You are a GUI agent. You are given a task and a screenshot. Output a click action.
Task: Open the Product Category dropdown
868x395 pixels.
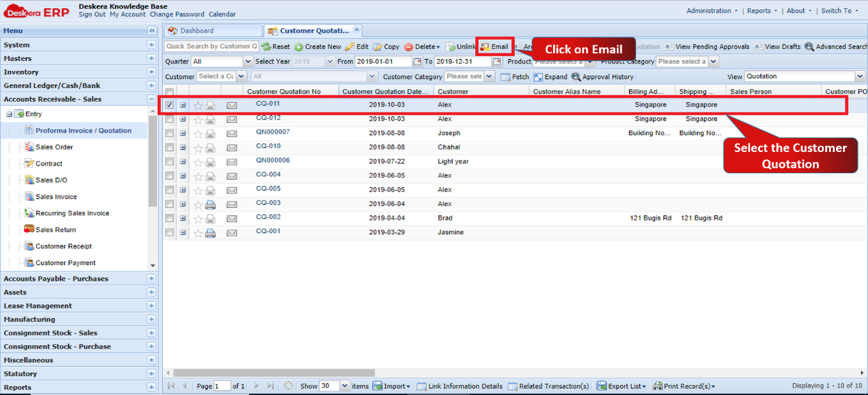[713, 62]
